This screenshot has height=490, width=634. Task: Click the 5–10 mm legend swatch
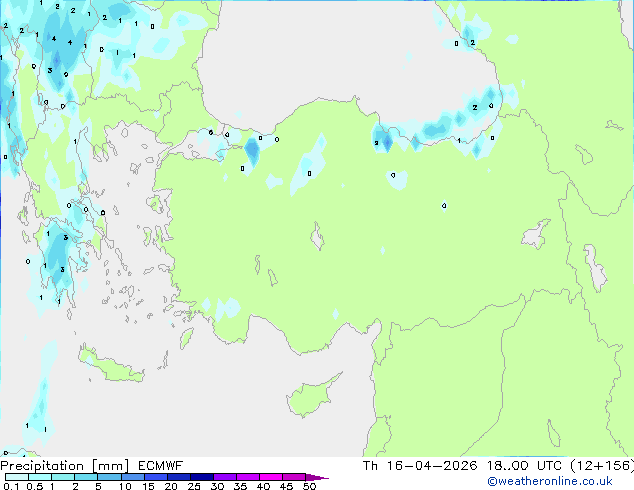point(109,477)
